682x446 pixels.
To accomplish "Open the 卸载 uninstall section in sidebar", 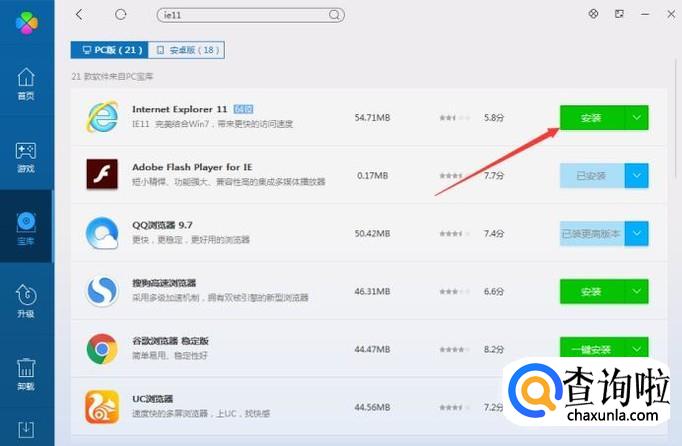I will (26, 374).
